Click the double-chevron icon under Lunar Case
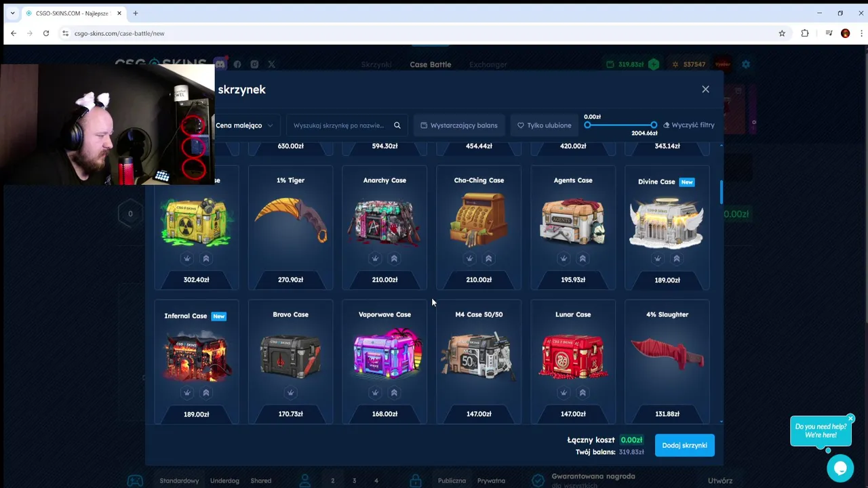 (583, 392)
